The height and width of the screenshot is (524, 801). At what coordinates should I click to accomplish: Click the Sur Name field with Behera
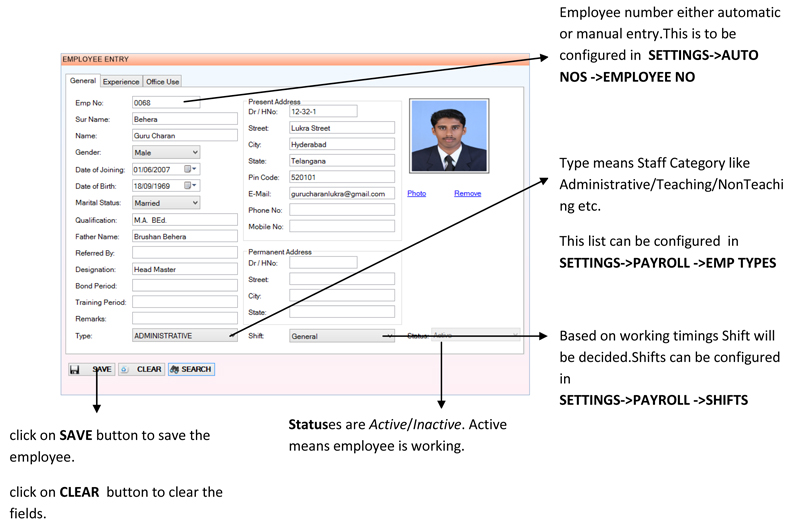(184, 119)
